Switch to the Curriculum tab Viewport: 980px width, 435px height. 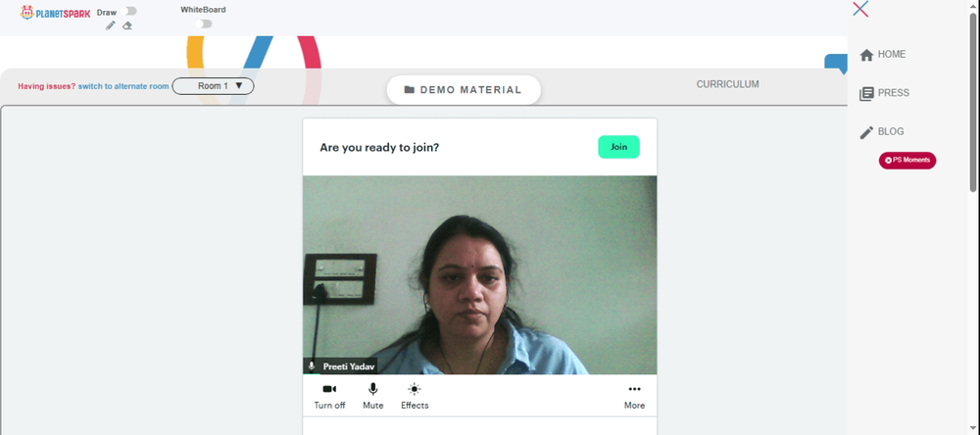pyautogui.click(x=727, y=84)
